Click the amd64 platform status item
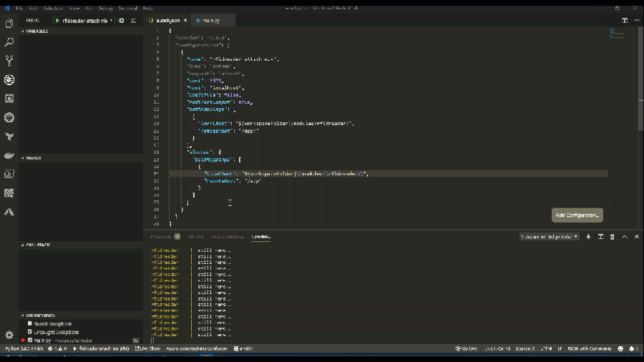This screenshot has height=362, width=644. (243, 348)
